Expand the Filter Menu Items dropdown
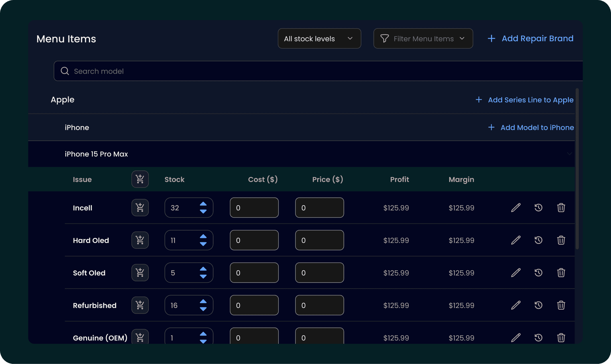This screenshot has width=611, height=364. point(423,38)
